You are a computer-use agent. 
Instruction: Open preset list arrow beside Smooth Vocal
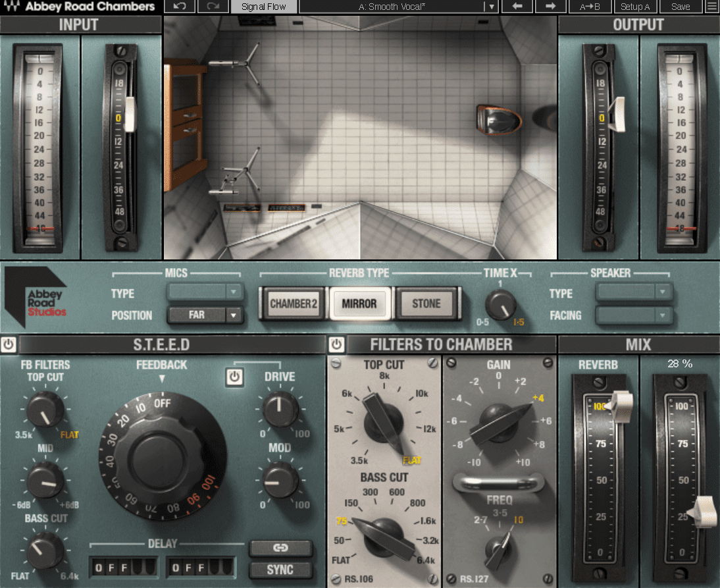pyautogui.click(x=491, y=7)
